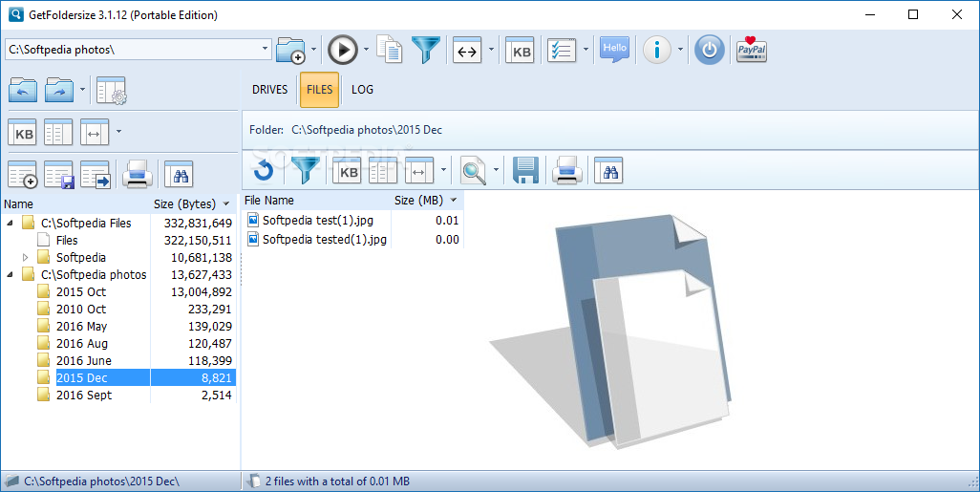Viewport: 980px width, 492px height.
Task: Click inside the folder path input field
Action: [131, 50]
